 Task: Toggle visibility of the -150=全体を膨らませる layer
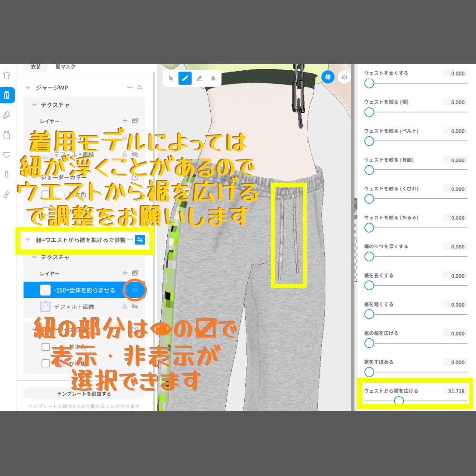click(134, 290)
